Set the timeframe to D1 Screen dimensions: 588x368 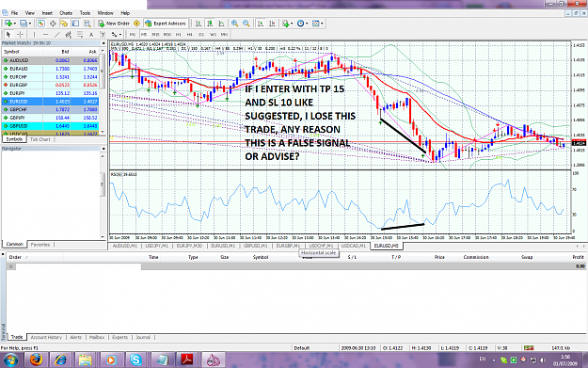tap(201, 35)
